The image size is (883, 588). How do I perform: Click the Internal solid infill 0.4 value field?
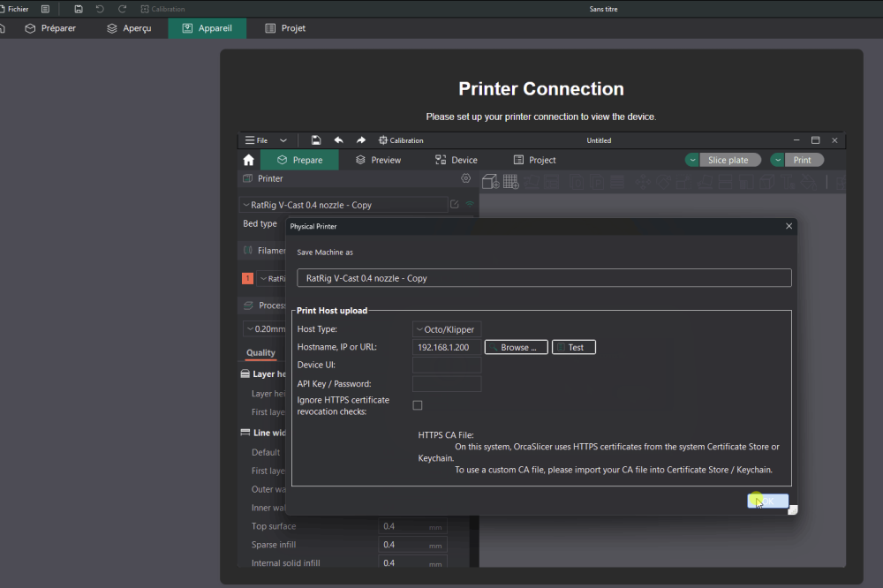pos(412,562)
